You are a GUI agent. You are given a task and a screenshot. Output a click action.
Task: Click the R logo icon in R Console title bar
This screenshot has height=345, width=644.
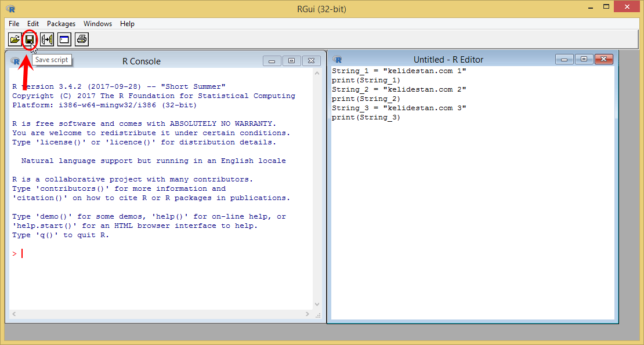[15, 61]
